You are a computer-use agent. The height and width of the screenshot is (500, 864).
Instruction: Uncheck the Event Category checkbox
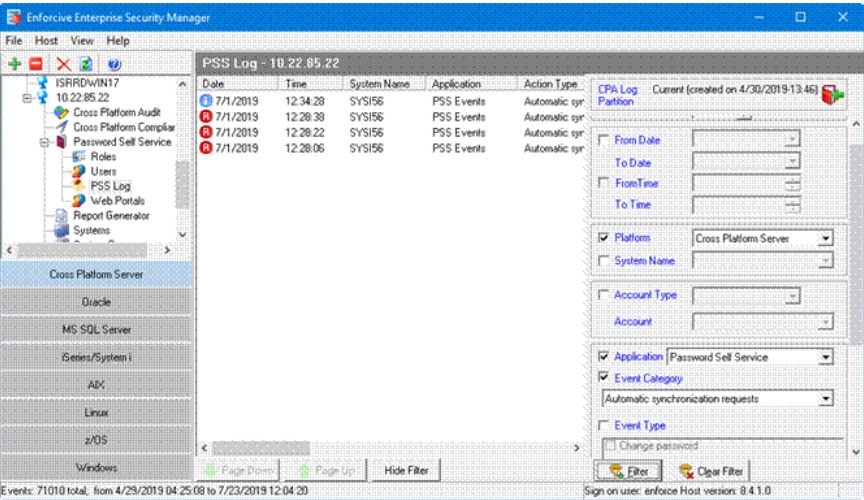click(603, 378)
